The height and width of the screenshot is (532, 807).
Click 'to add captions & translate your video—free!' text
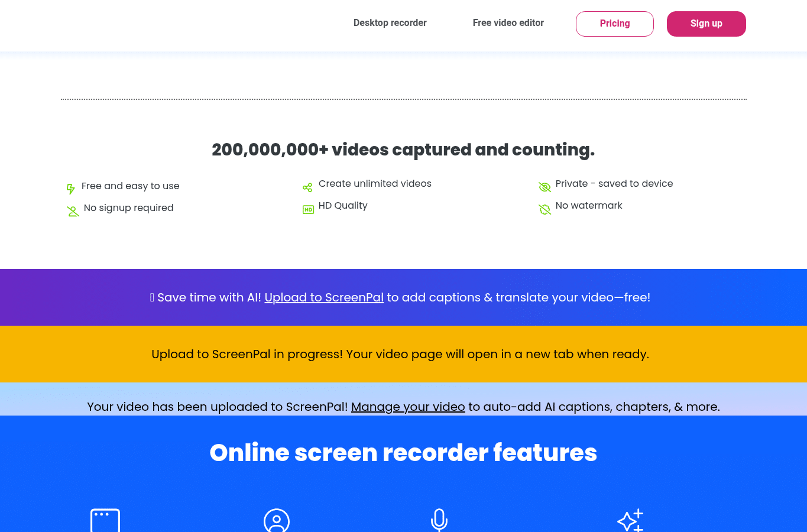[518, 297]
